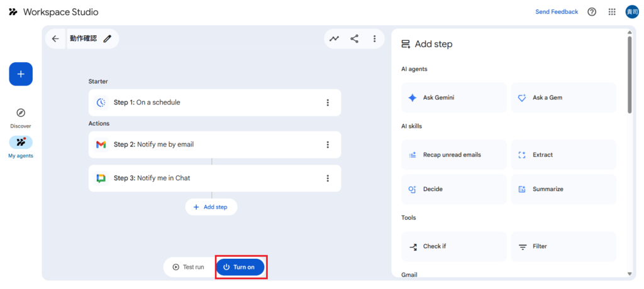Turn on the agent
Viewport: 644px width, 289px height.
click(240, 267)
